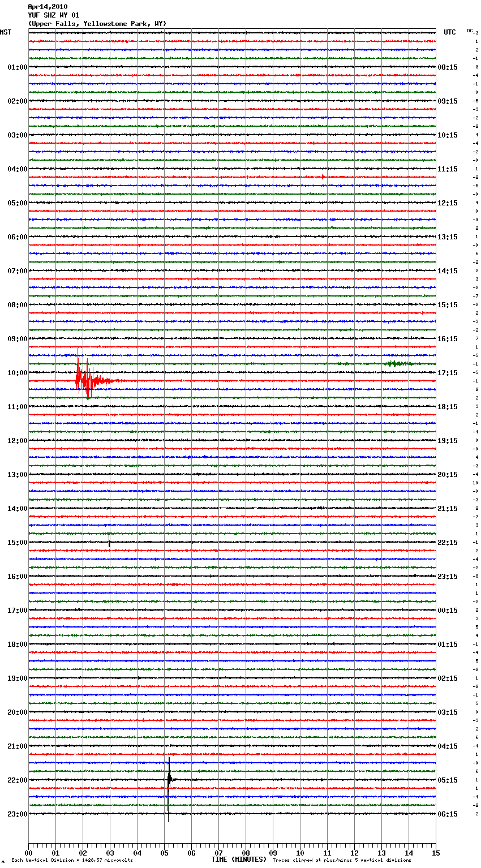The image size is (481, 868).
Task: Click the UTC column header
Action: [x=450, y=32]
